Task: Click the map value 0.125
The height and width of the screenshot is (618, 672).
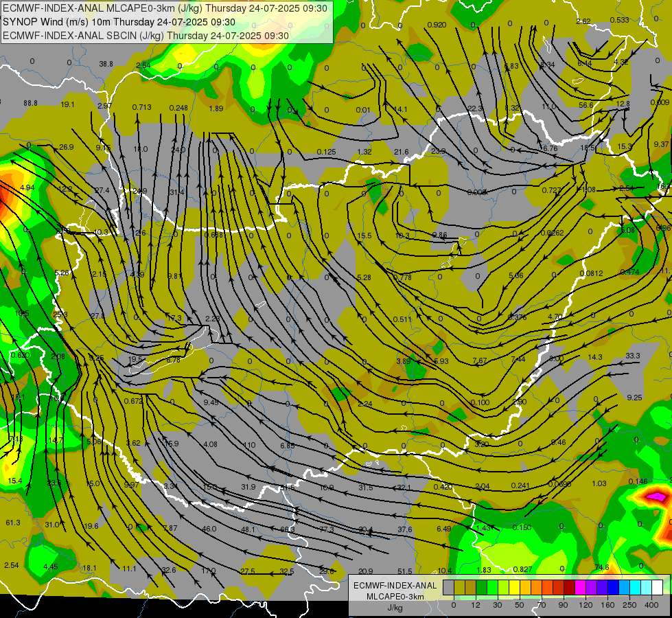Action: point(326,152)
